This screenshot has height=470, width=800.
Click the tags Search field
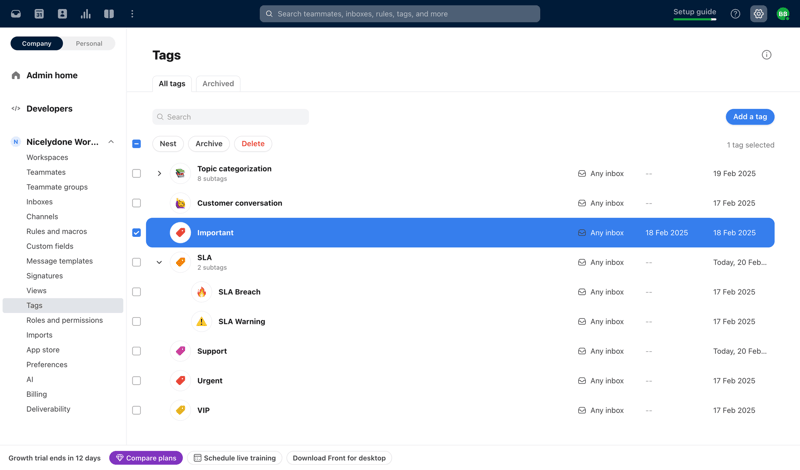pos(231,117)
